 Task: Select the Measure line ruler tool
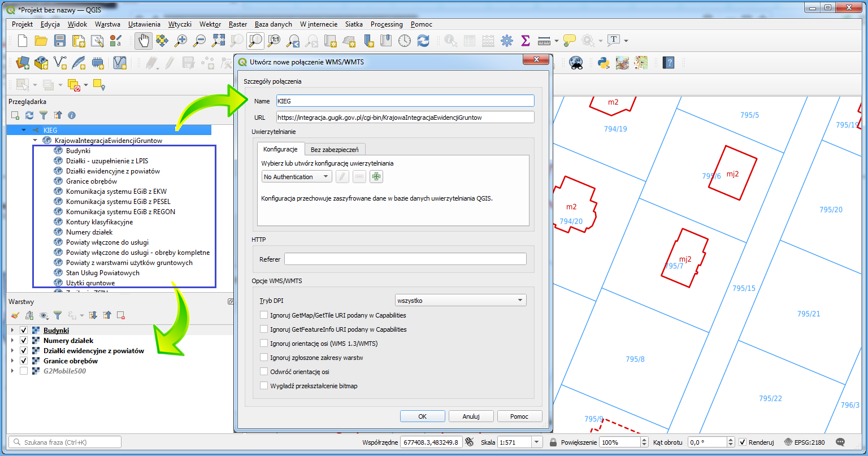(544, 41)
